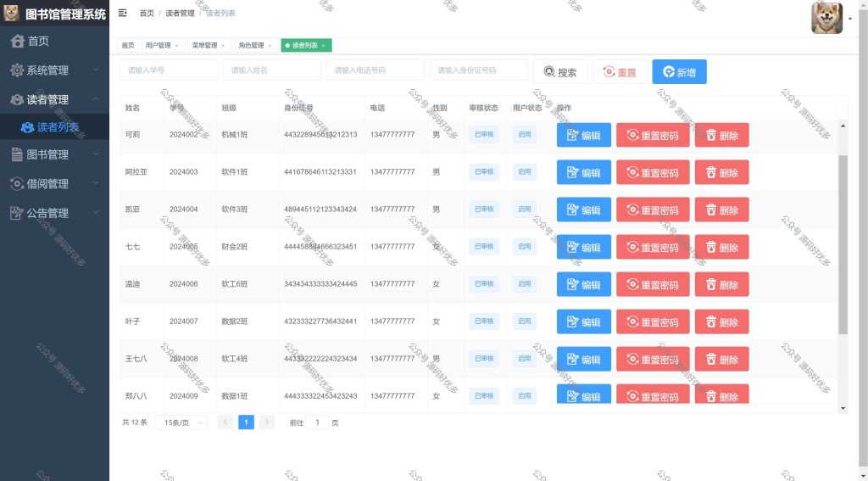Switch to the 首页 page tab
Screen dimensions: 868x481
128,46
